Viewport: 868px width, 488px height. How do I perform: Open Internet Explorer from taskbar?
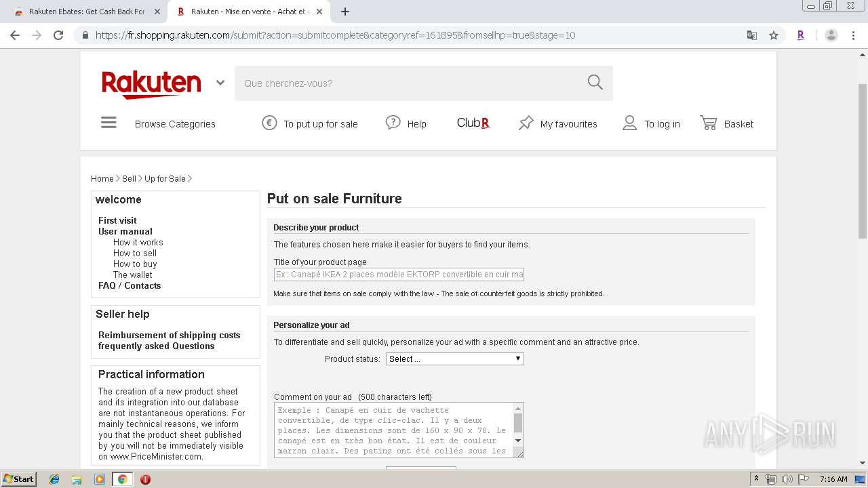(x=54, y=479)
